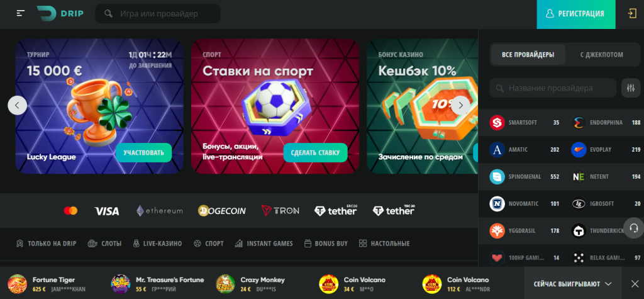Click the DRIP logo
The width and height of the screenshot is (644, 299).
(x=60, y=14)
